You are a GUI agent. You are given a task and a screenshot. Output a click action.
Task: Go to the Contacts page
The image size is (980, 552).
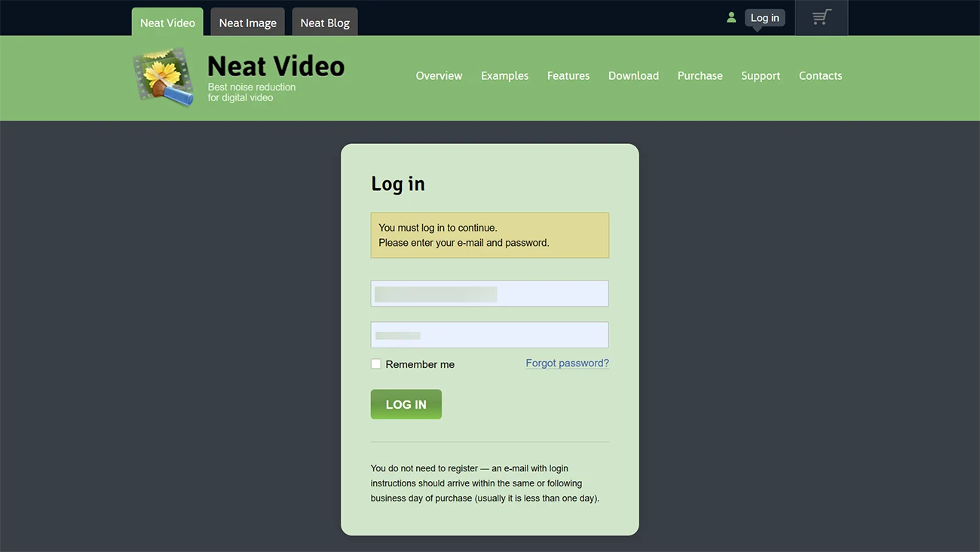point(820,75)
